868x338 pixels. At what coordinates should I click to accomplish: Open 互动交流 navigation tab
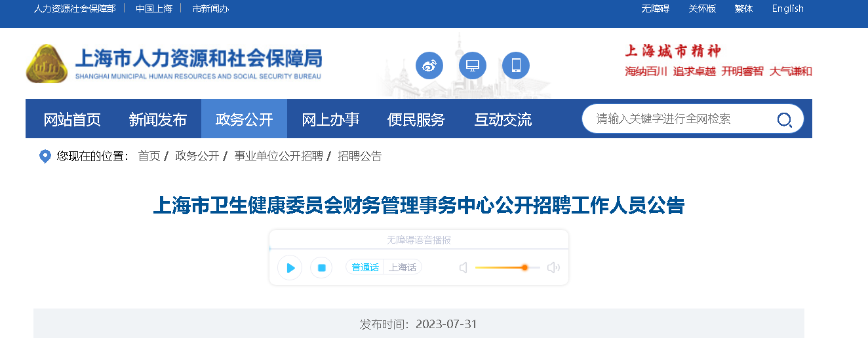pyautogui.click(x=503, y=119)
